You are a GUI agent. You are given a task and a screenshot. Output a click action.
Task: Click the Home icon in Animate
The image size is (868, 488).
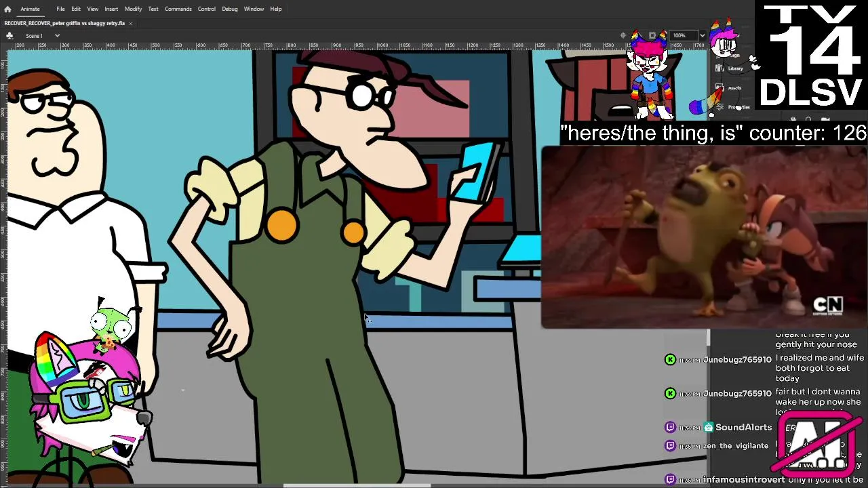(7, 9)
